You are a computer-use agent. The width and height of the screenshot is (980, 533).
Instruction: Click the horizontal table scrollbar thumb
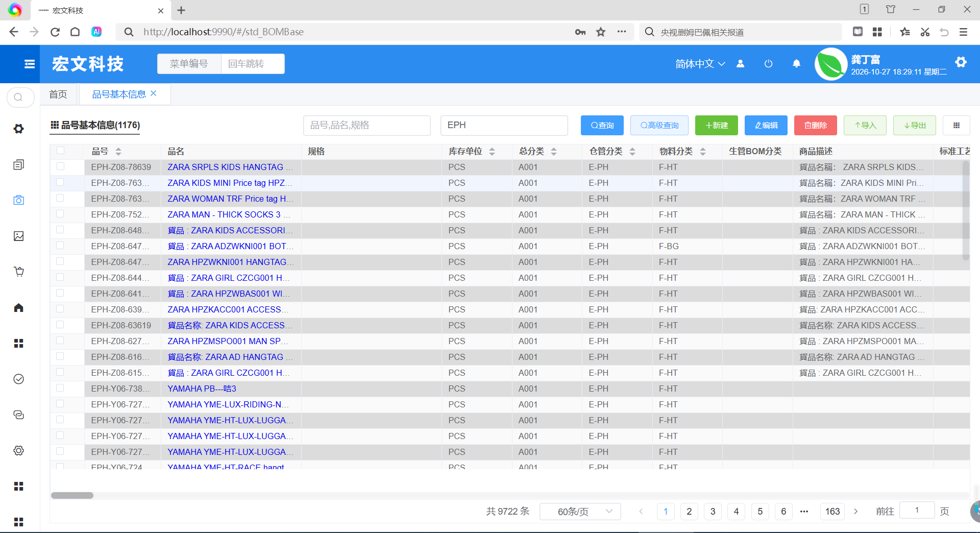click(72, 495)
